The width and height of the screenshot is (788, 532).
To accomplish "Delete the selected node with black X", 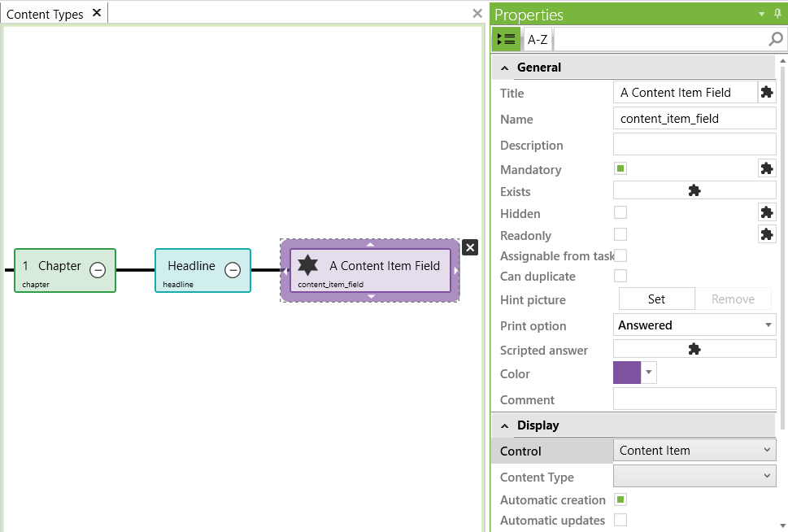I will [x=470, y=247].
